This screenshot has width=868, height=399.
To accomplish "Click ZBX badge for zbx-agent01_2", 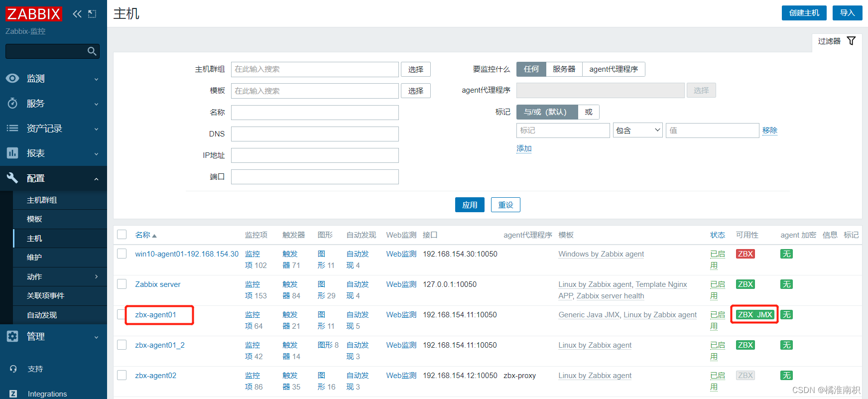I will click(x=745, y=345).
